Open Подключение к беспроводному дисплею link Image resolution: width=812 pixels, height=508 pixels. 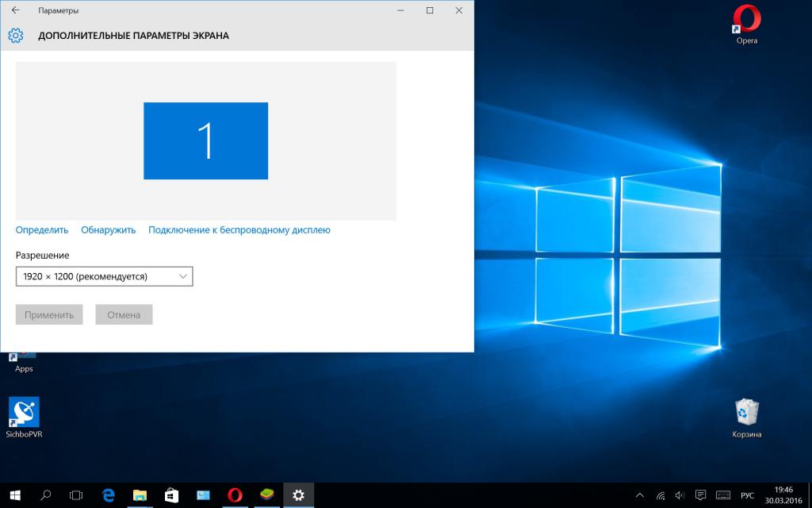pyautogui.click(x=239, y=230)
